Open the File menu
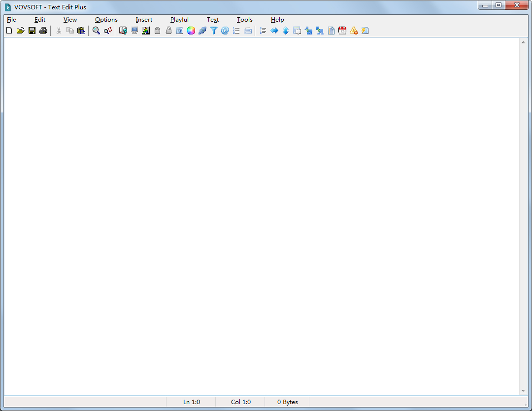Screen dimensions: 532x411 tap(11, 20)
